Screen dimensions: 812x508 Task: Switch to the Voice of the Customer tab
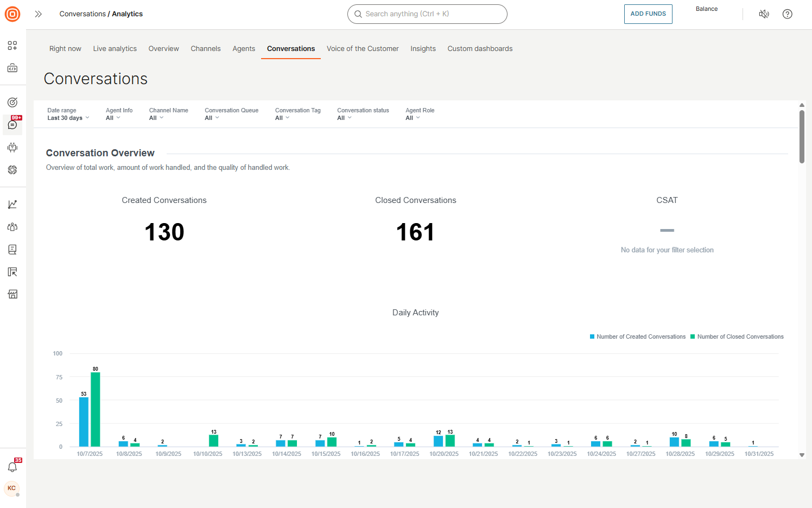coord(362,48)
